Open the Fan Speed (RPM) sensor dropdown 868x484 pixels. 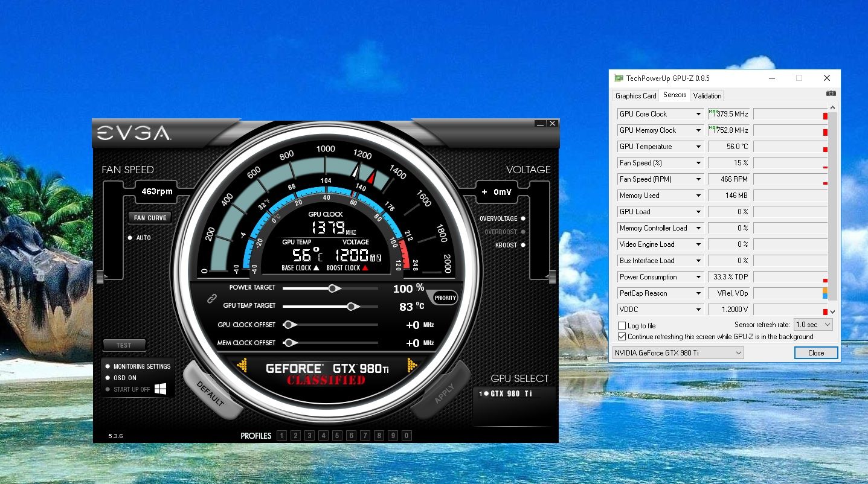click(661, 179)
